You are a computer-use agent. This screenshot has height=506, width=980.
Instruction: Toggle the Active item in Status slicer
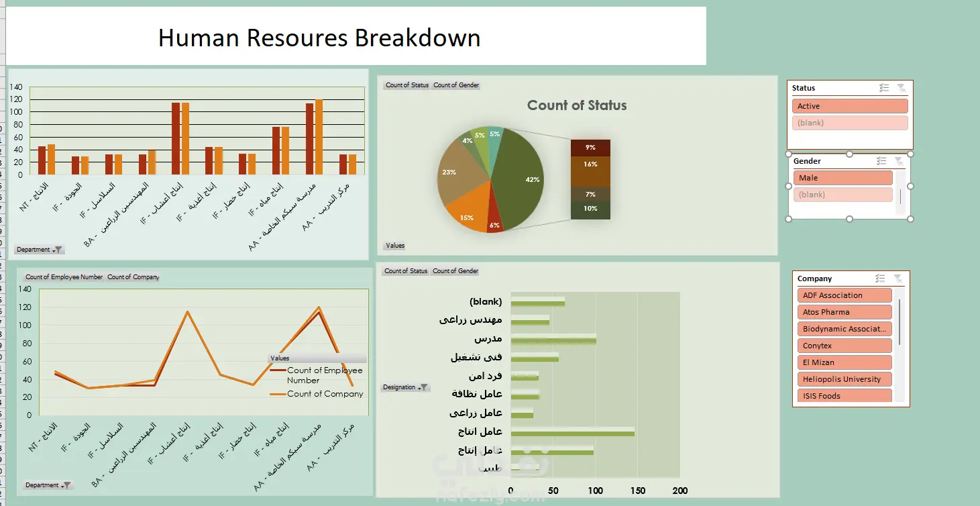click(x=850, y=106)
